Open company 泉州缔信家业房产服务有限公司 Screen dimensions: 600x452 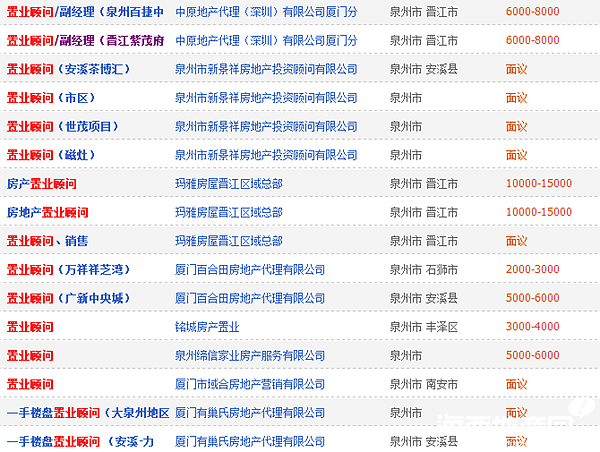point(250,356)
